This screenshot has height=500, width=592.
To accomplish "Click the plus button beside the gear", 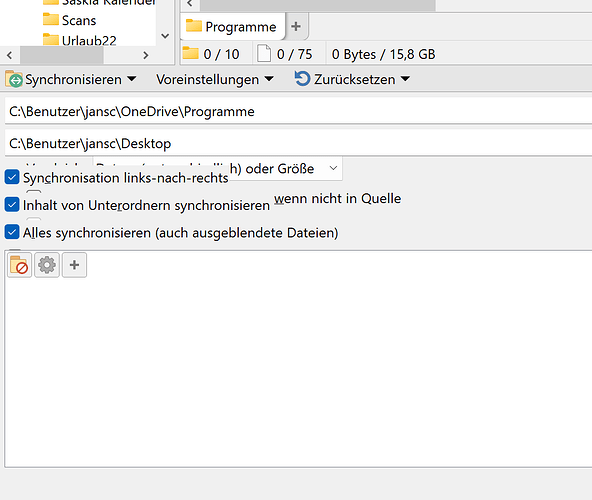I will point(74,265).
